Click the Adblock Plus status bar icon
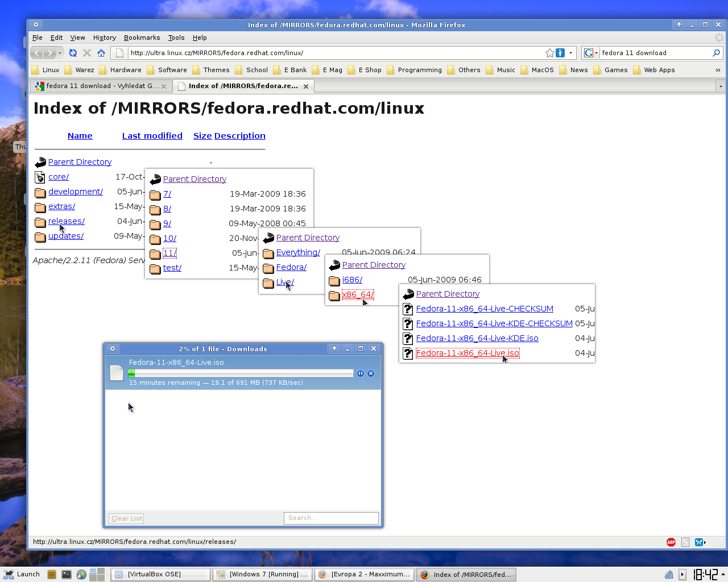Image resolution: width=728 pixels, height=582 pixels. [x=671, y=542]
